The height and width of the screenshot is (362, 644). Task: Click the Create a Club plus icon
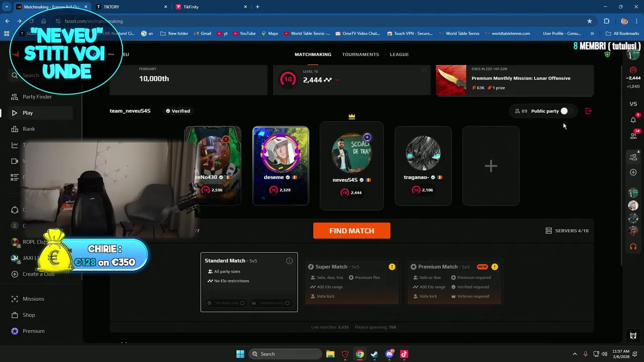tap(15, 274)
